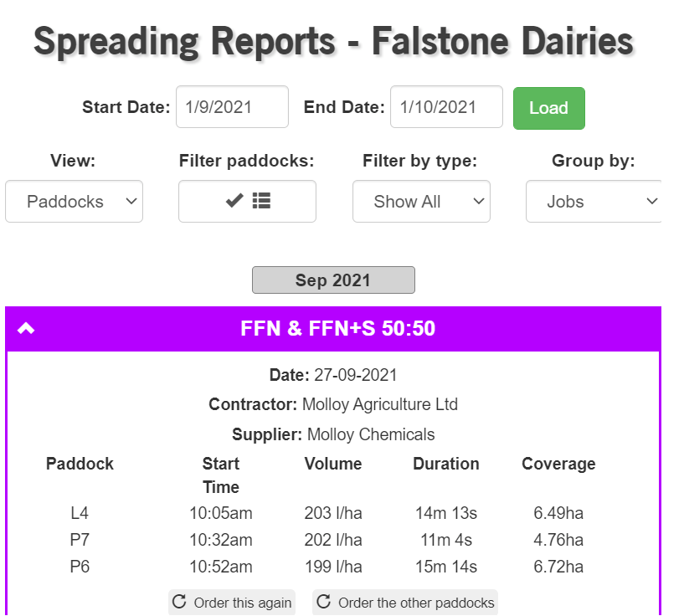
Task: Click the Order this again button
Action: pyautogui.click(x=232, y=602)
